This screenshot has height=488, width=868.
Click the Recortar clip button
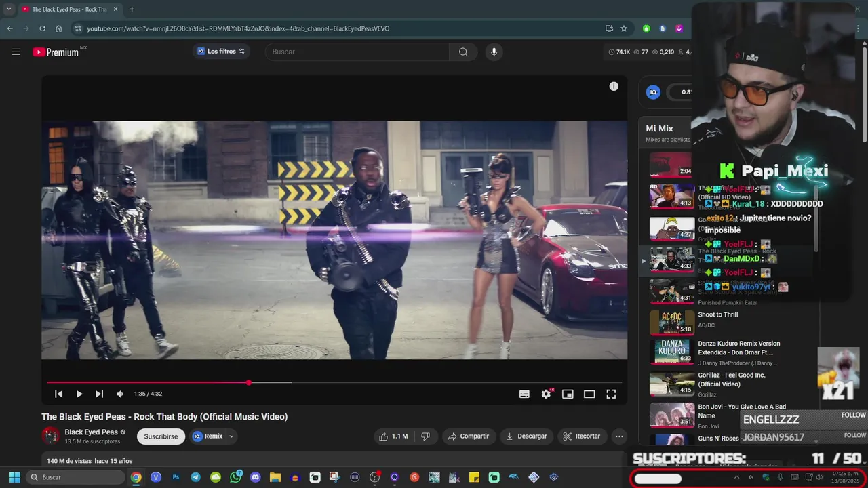[x=583, y=436]
